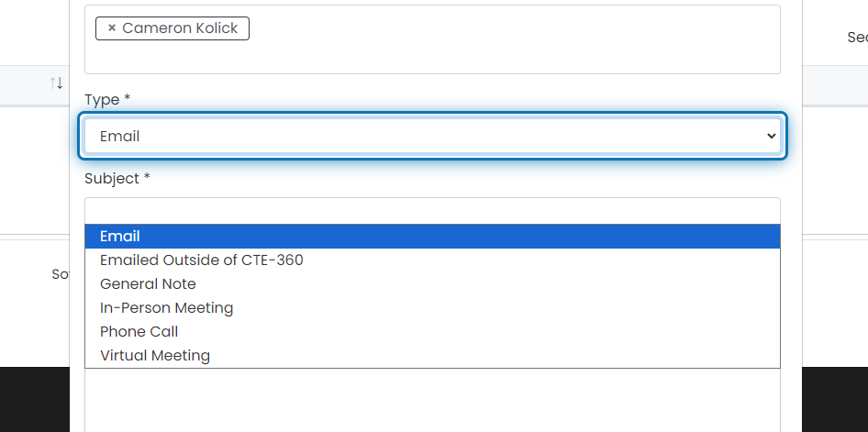Click the partially hidden 'So' text
Viewport: 868px width, 432px height.
[61, 274]
